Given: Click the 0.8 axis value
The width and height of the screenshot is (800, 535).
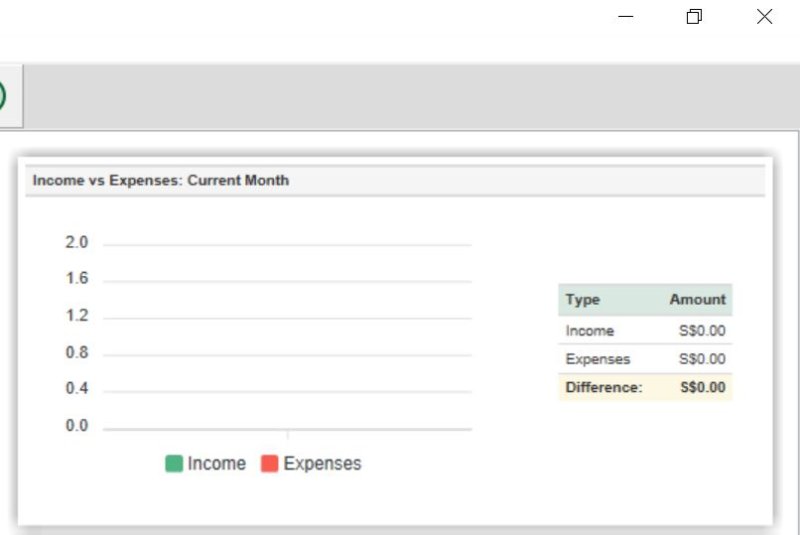Looking at the screenshot, I should tap(77, 352).
